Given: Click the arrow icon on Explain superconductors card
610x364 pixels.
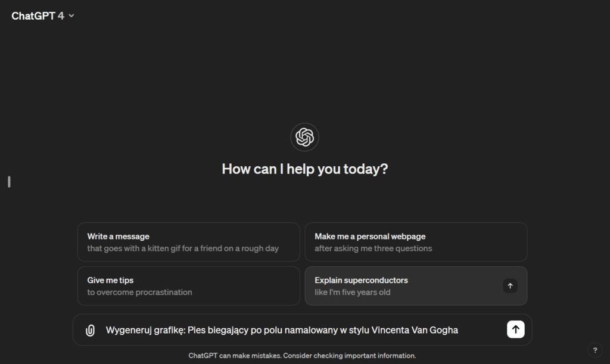Looking at the screenshot, I should point(510,286).
